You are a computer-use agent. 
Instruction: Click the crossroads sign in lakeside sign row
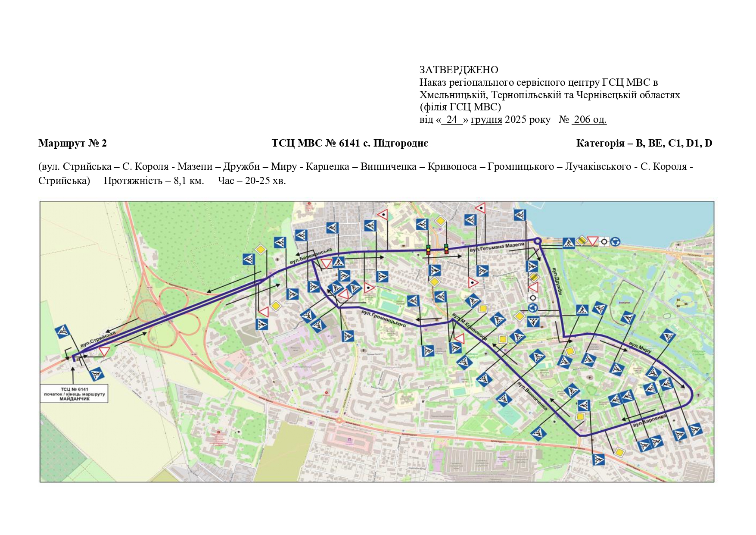604,241
